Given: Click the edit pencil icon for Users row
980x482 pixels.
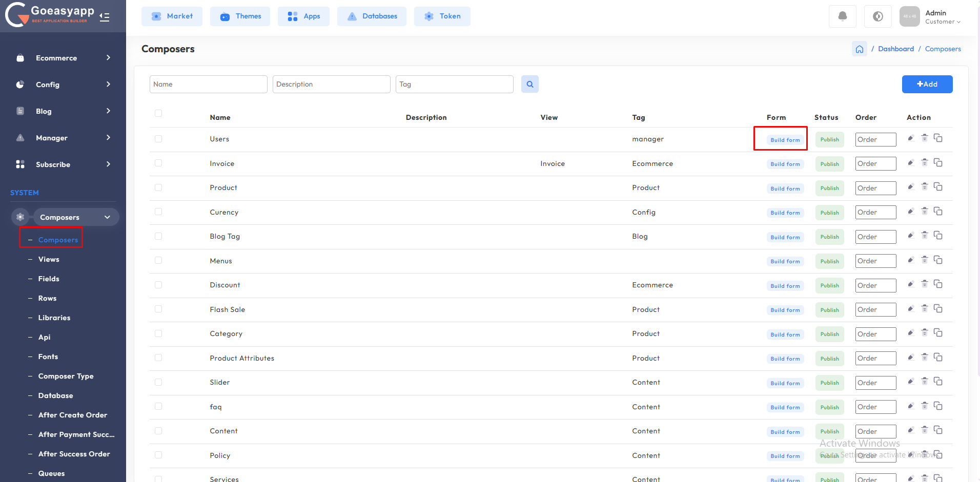Looking at the screenshot, I should point(911,138).
